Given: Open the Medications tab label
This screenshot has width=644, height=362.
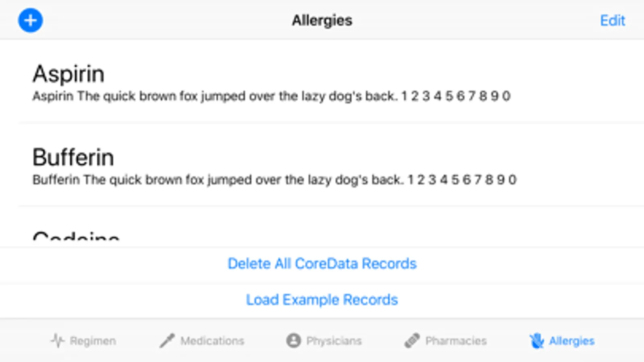Looking at the screenshot, I should tap(212, 341).
